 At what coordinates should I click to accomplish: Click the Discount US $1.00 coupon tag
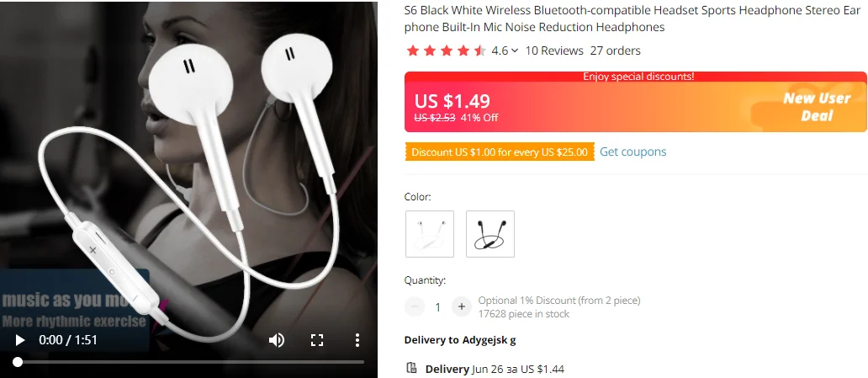pyautogui.click(x=500, y=152)
